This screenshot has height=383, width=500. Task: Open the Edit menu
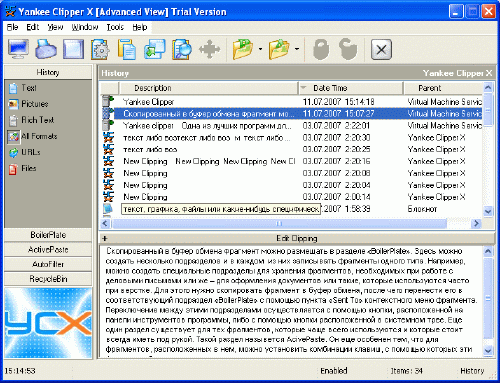point(33,27)
